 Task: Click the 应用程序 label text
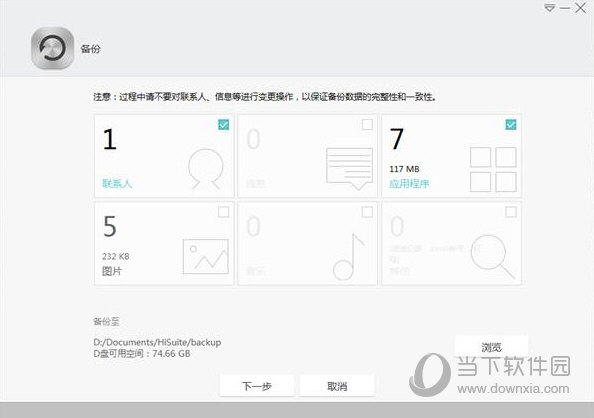click(x=409, y=184)
